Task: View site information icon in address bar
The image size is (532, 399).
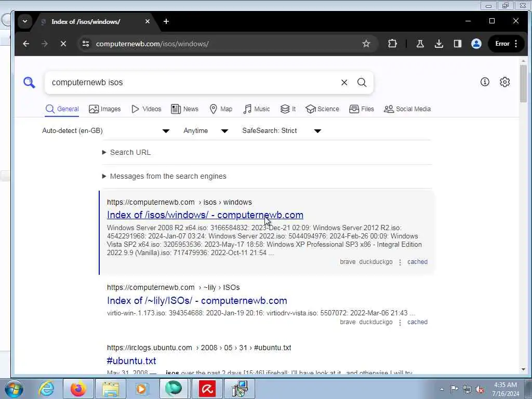Action: tap(86, 44)
